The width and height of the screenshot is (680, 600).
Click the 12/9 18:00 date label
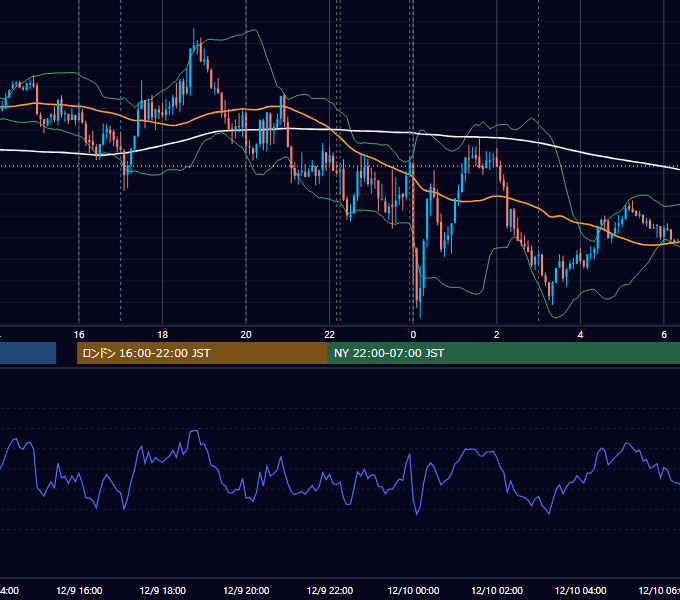tap(163, 590)
